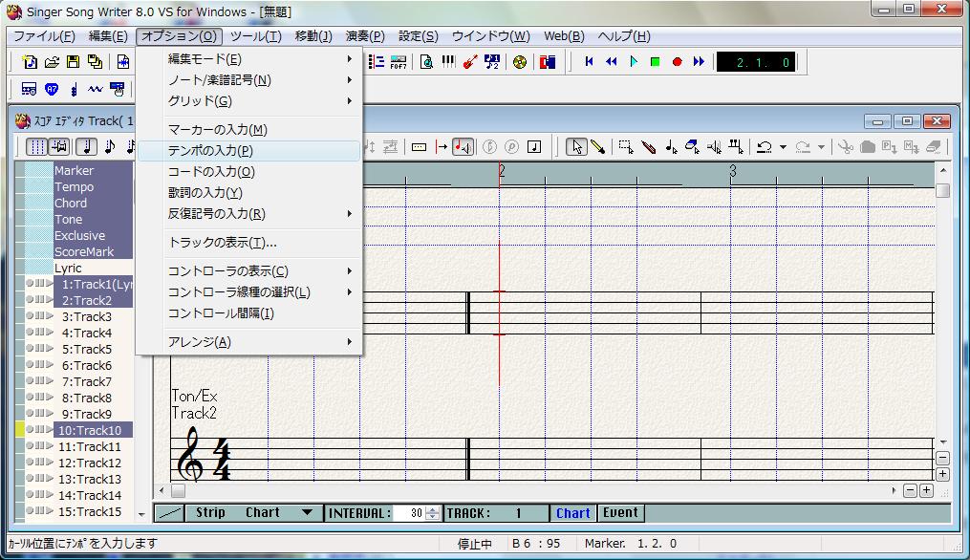Click the gold CD disc icon
This screenshot has width=970, height=560.
click(x=520, y=62)
